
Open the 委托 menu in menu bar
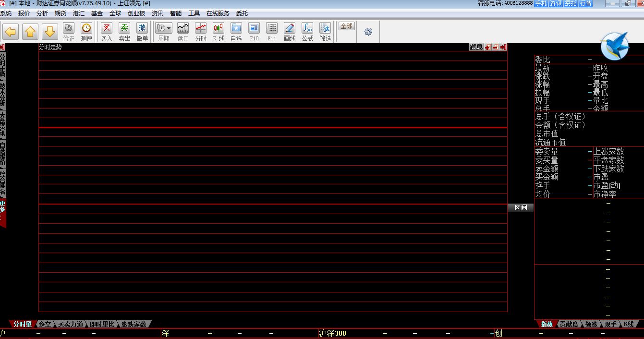coord(242,13)
